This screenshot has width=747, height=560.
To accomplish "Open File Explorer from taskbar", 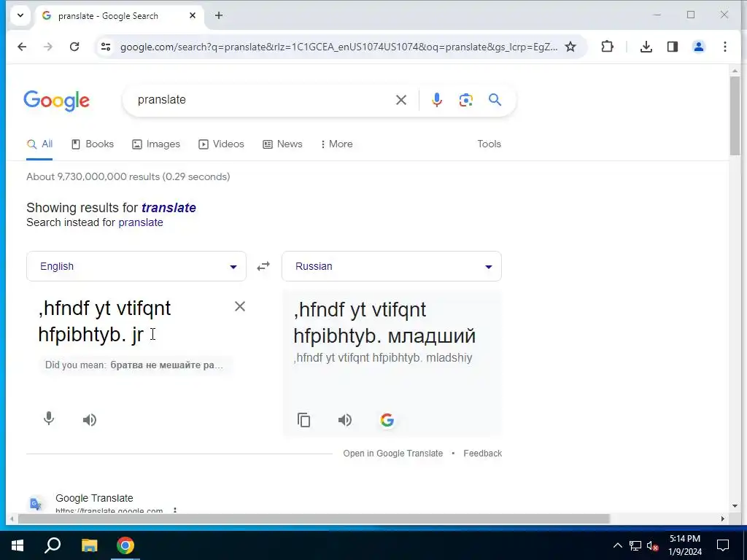I will point(89,545).
